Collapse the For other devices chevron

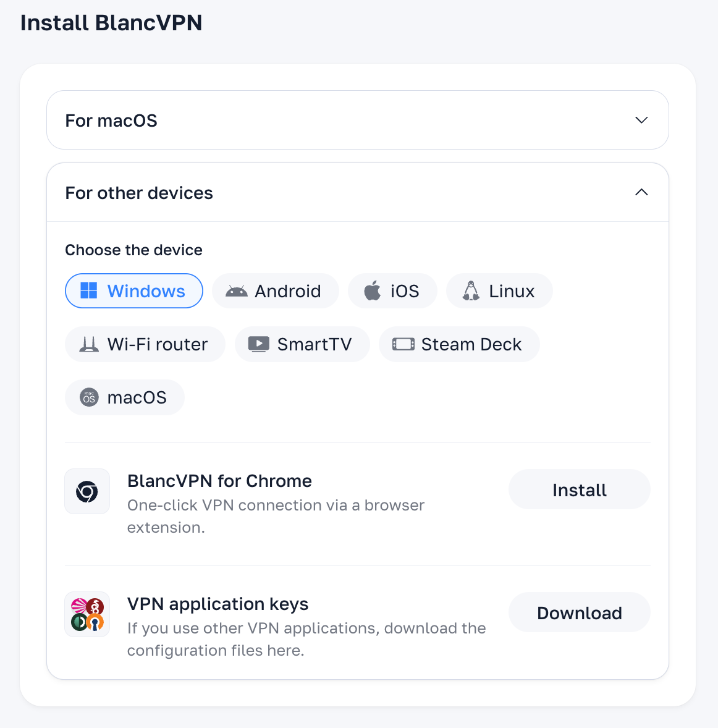tap(641, 192)
